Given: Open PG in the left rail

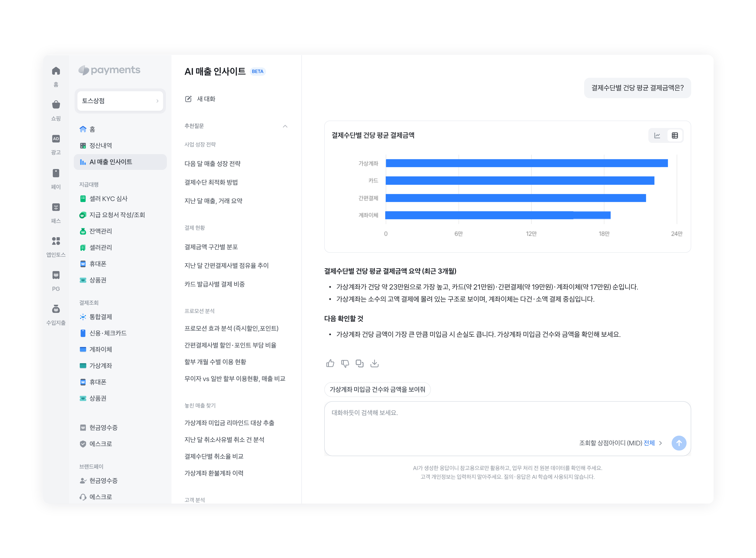Looking at the screenshot, I should pos(56,281).
